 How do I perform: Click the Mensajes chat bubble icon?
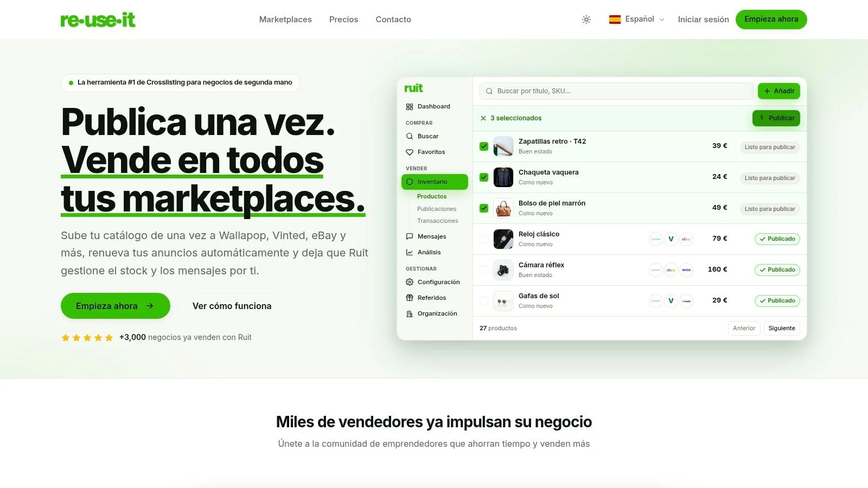pos(410,236)
